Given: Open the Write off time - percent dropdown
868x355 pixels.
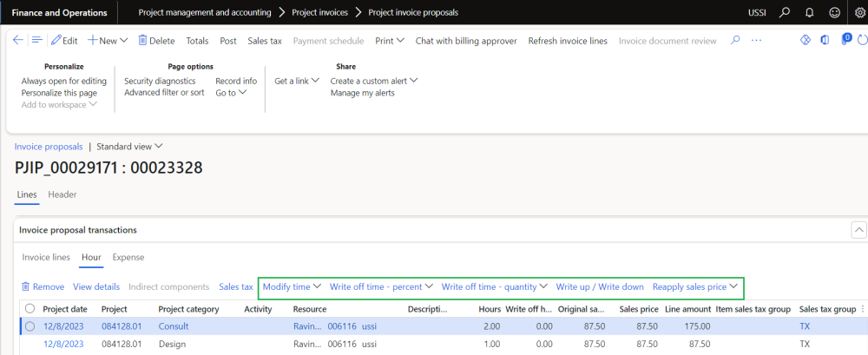Looking at the screenshot, I should pyautogui.click(x=381, y=286).
